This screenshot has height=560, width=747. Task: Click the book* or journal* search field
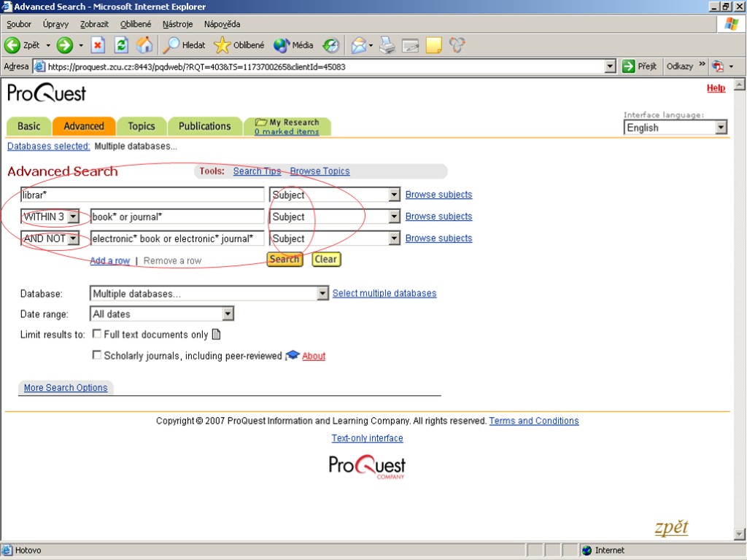[x=177, y=217]
